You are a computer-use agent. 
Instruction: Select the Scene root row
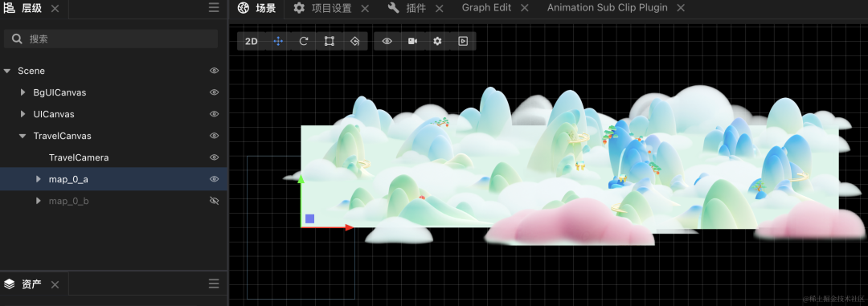click(113, 71)
